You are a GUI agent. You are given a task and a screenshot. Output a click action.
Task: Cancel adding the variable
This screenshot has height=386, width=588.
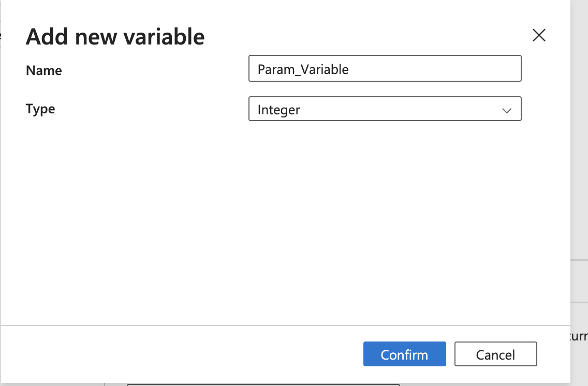pos(496,354)
